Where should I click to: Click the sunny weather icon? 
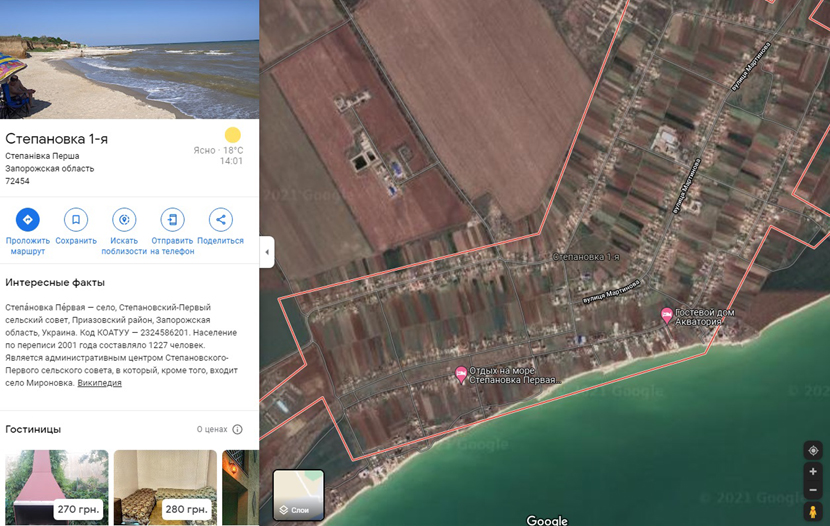click(x=233, y=135)
